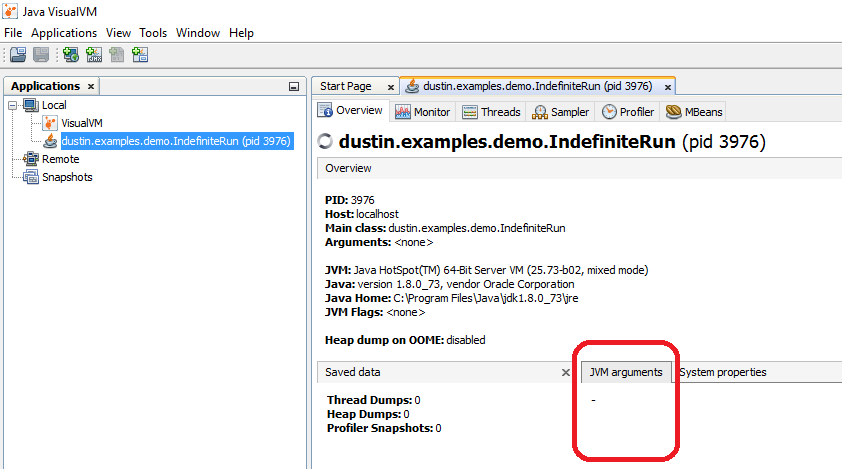The width and height of the screenshot is (842, 469).
Task: Click the Local computer icon in tree
Action: 31,105
